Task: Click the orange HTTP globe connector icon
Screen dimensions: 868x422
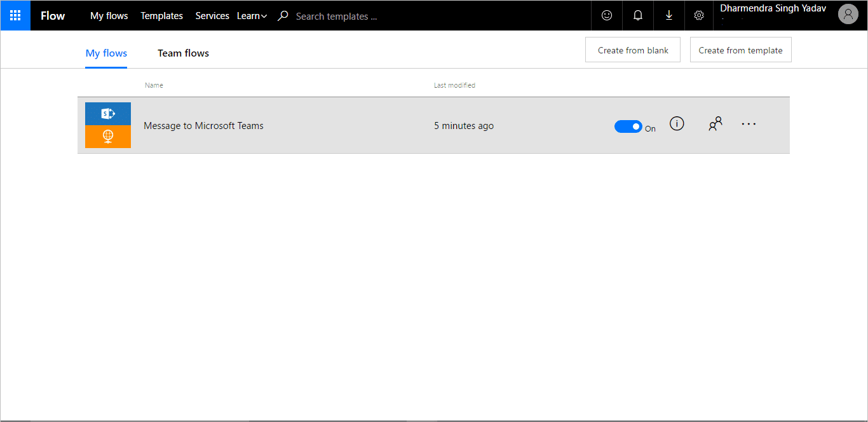Action: pos(108,137)
